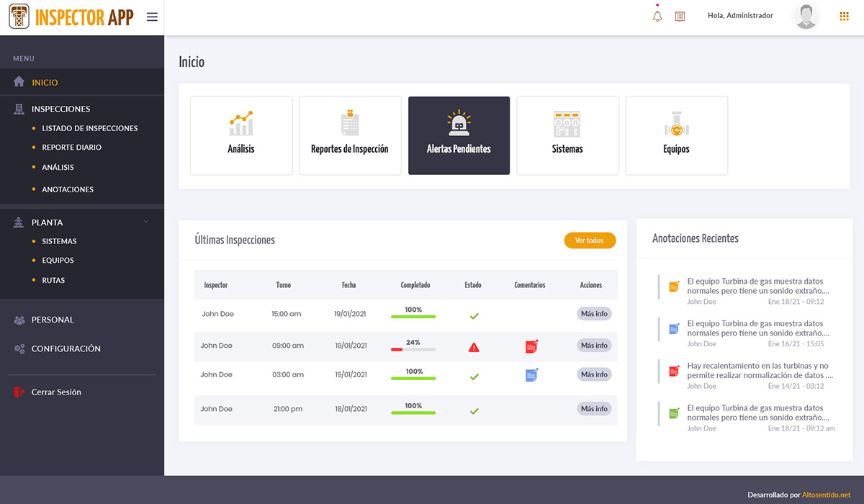
Task: Open the apps grid icon in header
Action: pos(845,16)
